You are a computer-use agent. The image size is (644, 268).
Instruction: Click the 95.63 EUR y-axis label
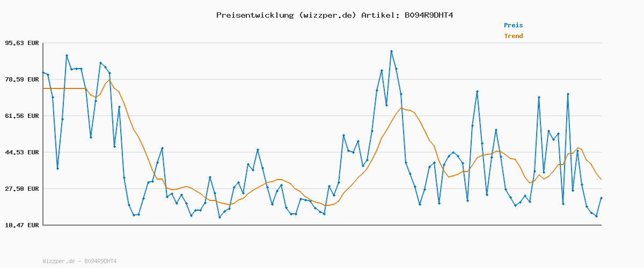22,43
